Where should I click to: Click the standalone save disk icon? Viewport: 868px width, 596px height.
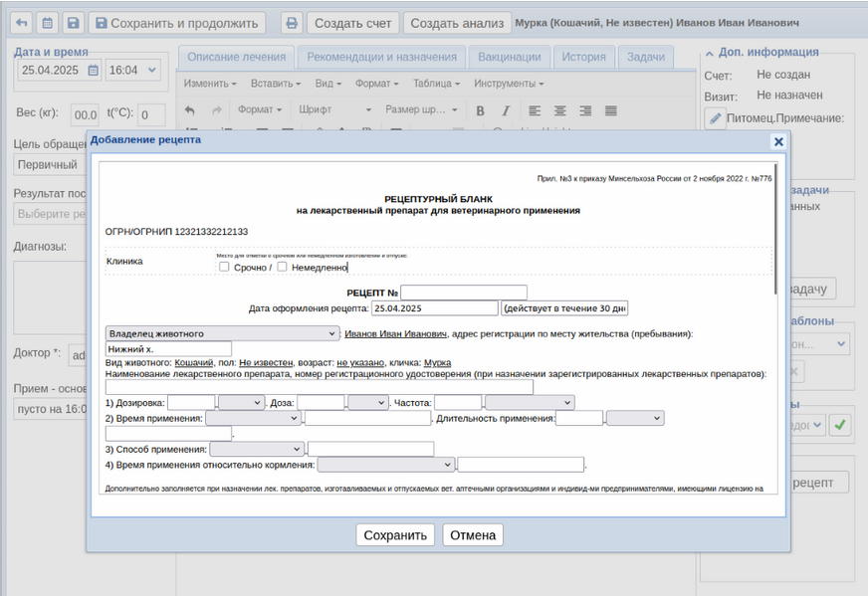tap(73, 23)
